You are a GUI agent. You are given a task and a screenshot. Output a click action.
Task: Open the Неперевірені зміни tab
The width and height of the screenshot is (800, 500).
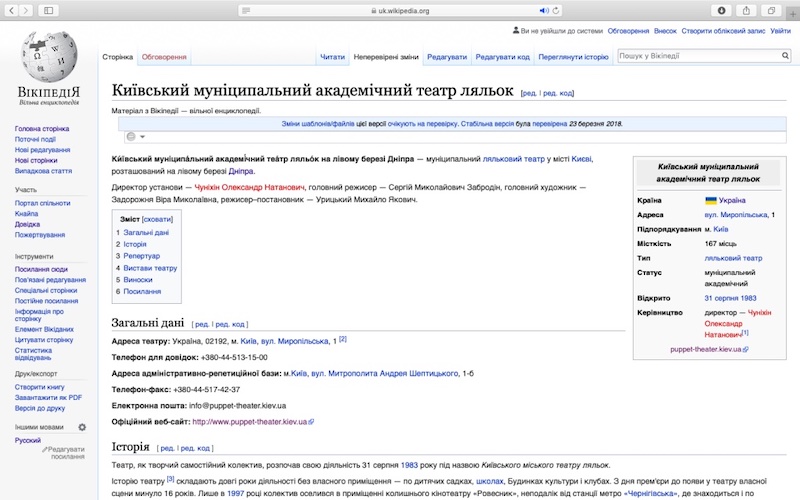tap(386, 57)
